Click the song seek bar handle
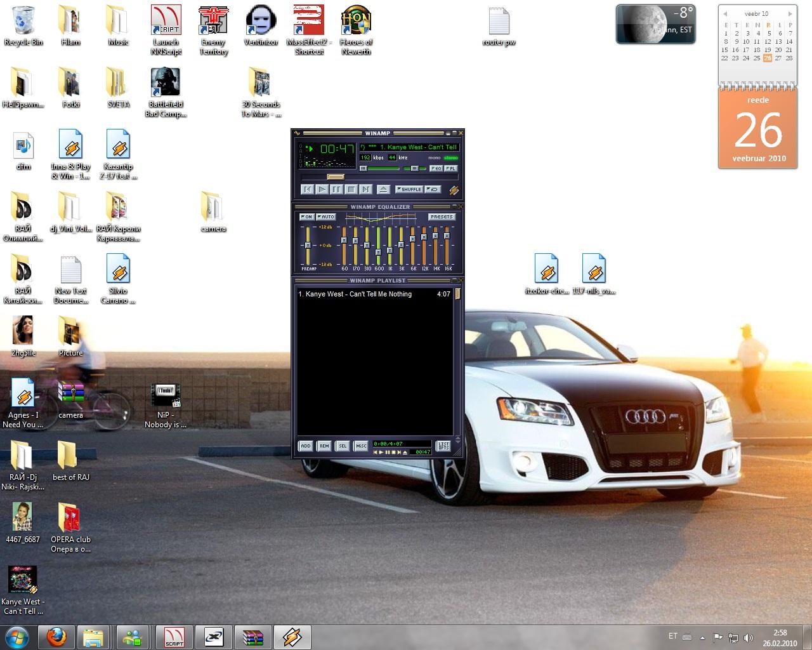The image size is (812, 650). point(336,176)
